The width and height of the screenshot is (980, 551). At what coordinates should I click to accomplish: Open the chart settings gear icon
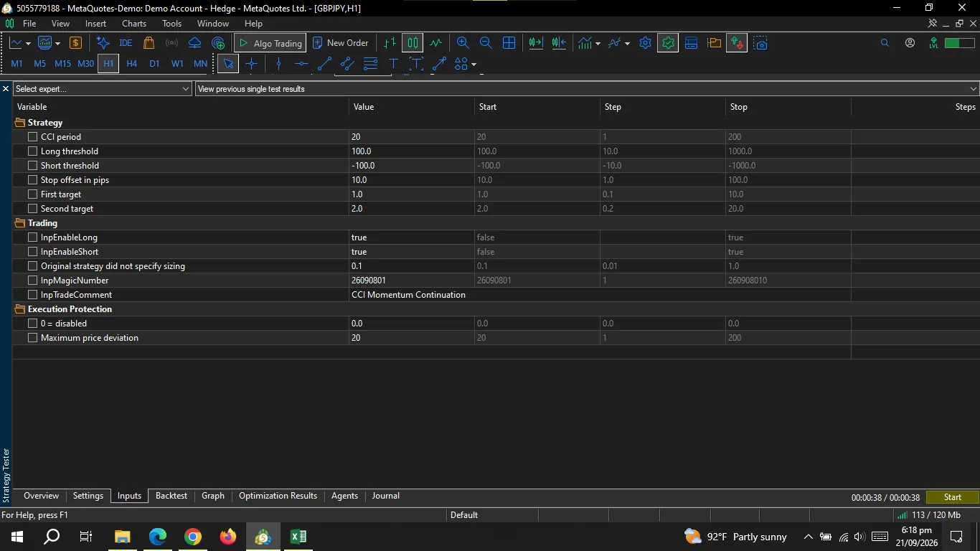(x=645, y=43)
